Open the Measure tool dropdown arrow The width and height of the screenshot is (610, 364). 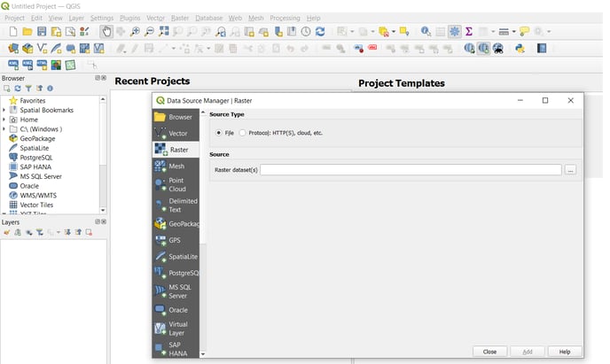pyautogui.click(x=513, y=32)
